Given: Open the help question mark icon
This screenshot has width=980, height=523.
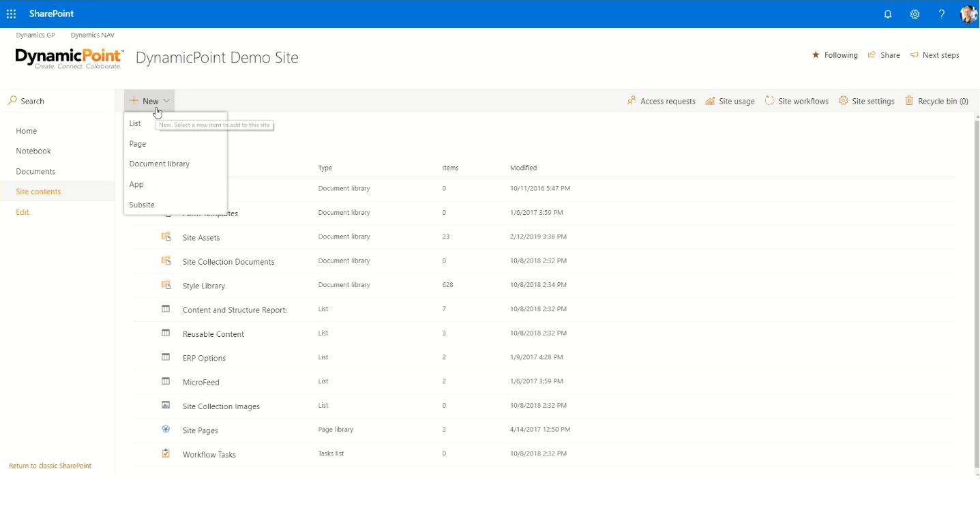Looking at the screenshot, I should [x=942, y=14].
